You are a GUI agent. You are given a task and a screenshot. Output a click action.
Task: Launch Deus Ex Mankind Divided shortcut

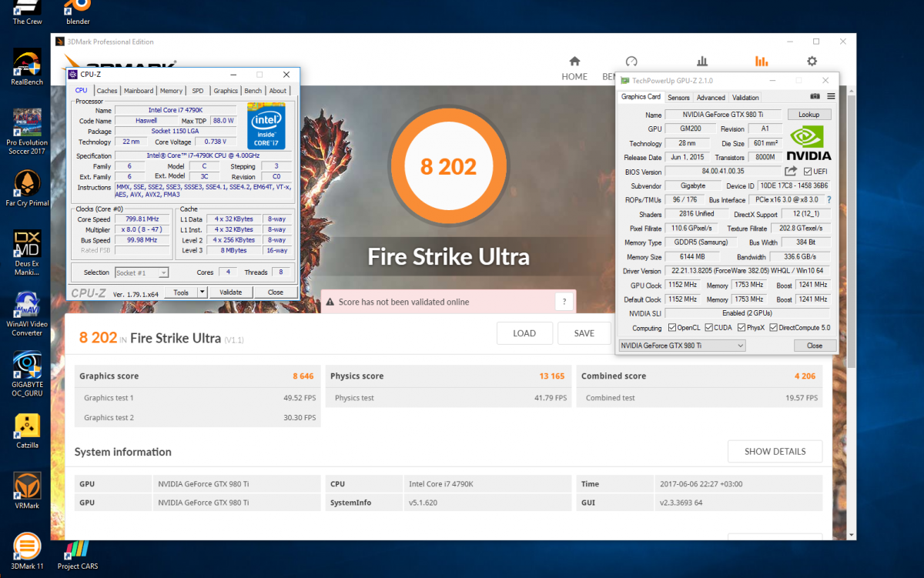pos(27,253)
